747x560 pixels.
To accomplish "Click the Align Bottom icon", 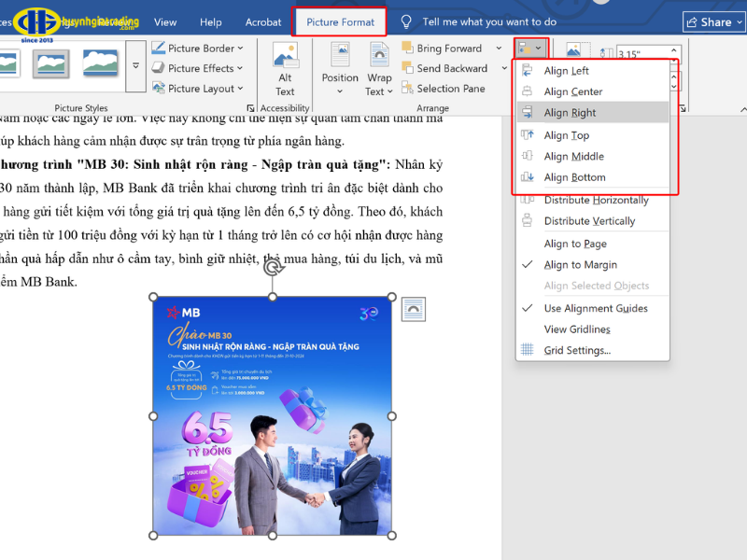I will (x=527, y=177).
